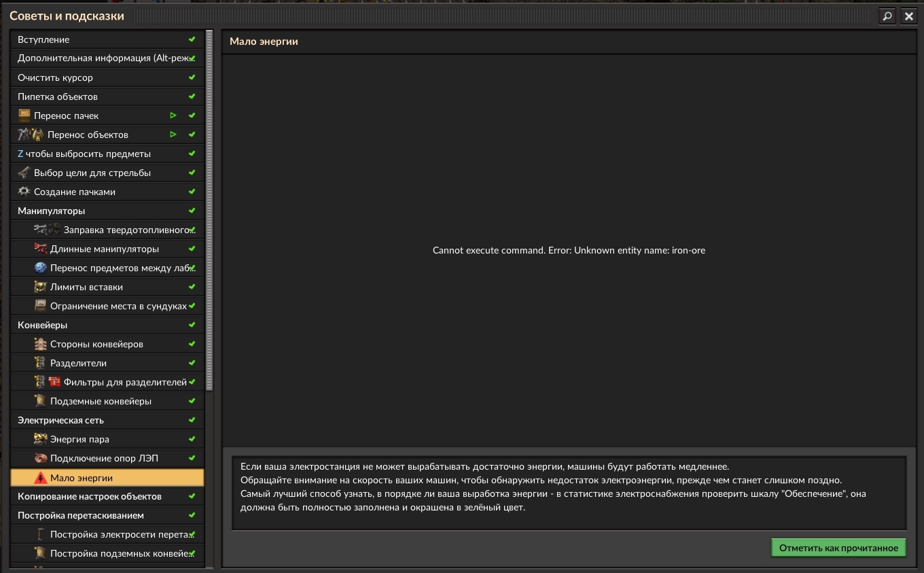
Task: Open the Перенос пачек tip
Action: pyautogui.click(x=107, y=116)
